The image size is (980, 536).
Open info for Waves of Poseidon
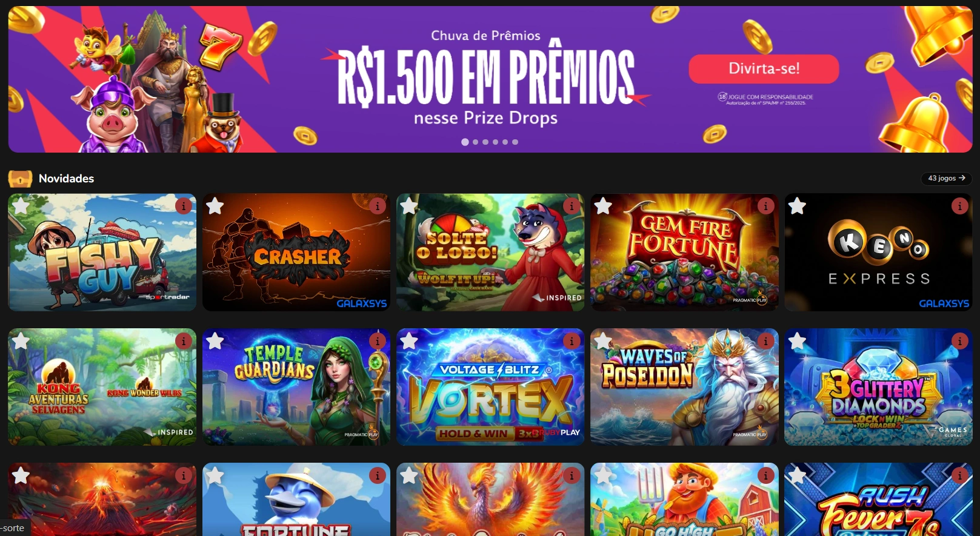pyautogui.click(x=765, y=341)
